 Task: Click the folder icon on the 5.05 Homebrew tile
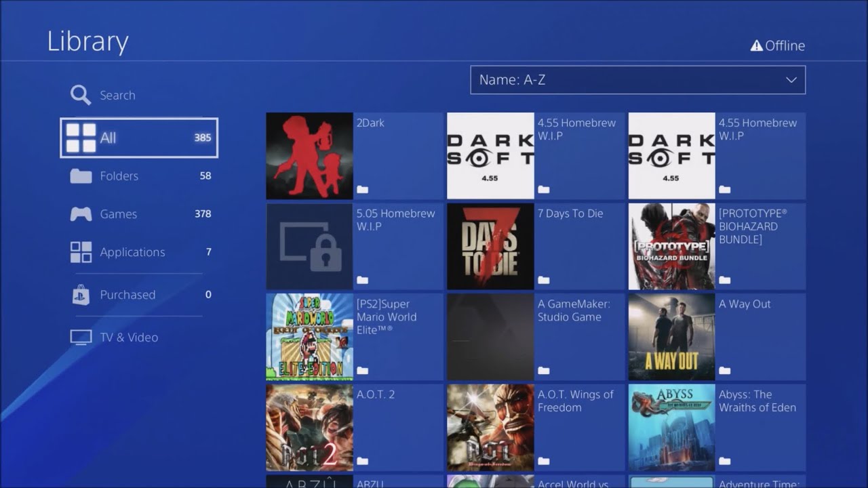362,280
